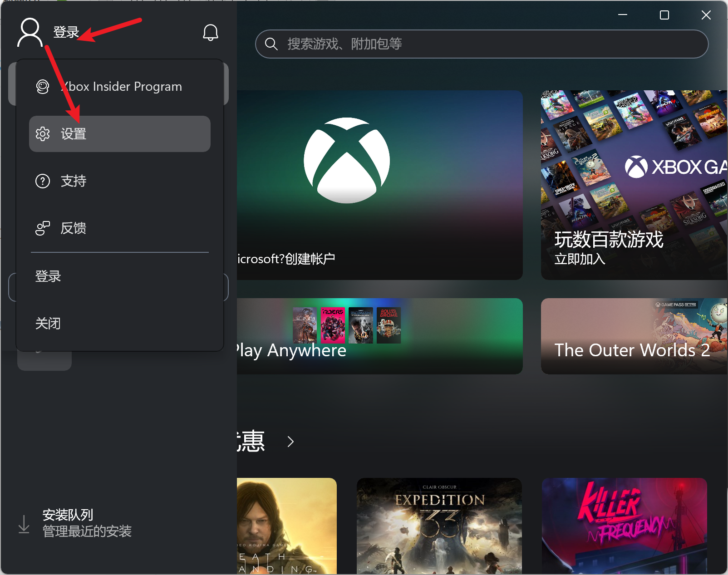
Task: Maximize the Xbox app window
Action: coord(664,15)
